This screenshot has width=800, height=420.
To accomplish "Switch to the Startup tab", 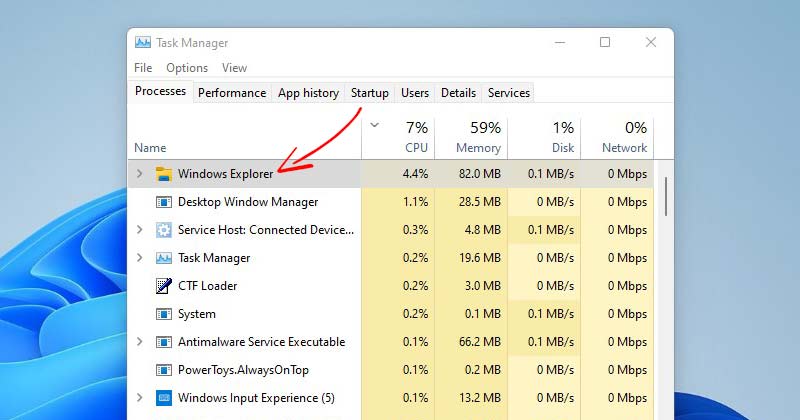I will coord(369,93).
